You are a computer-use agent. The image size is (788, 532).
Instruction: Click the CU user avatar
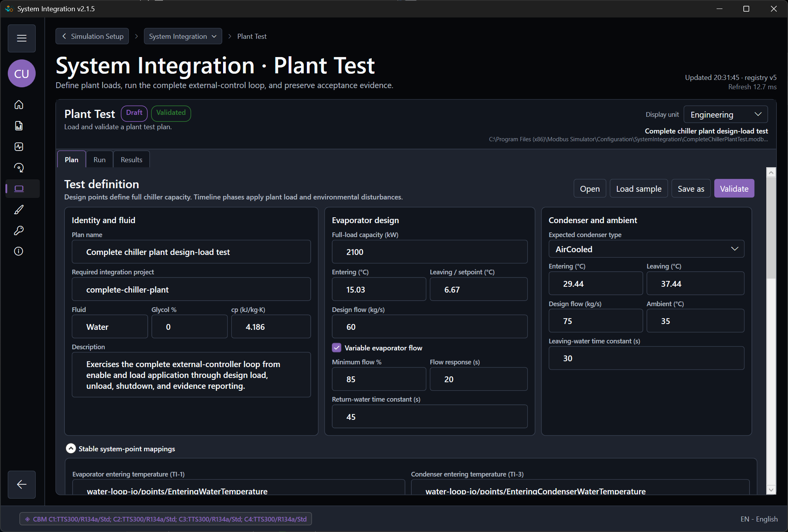22,74
